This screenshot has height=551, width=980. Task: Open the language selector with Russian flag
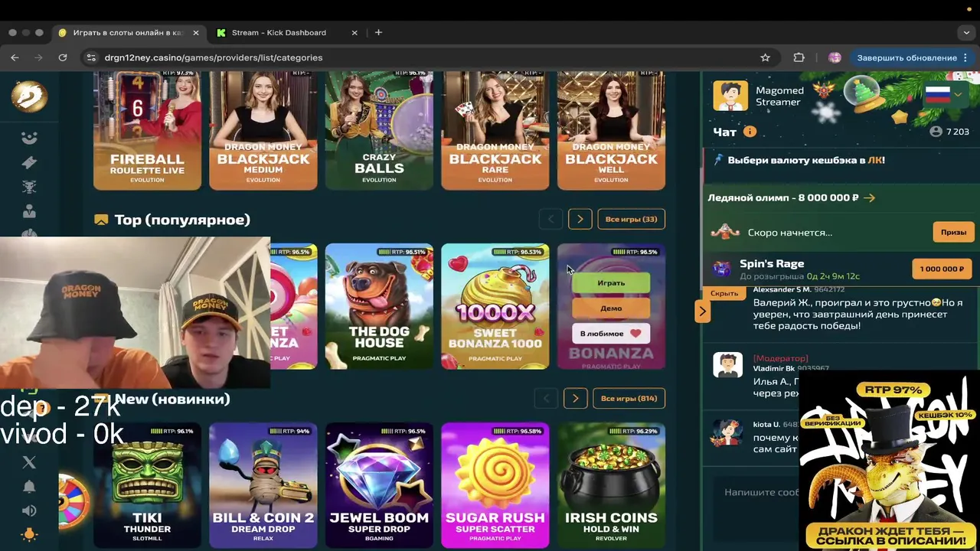pos(943,94)
